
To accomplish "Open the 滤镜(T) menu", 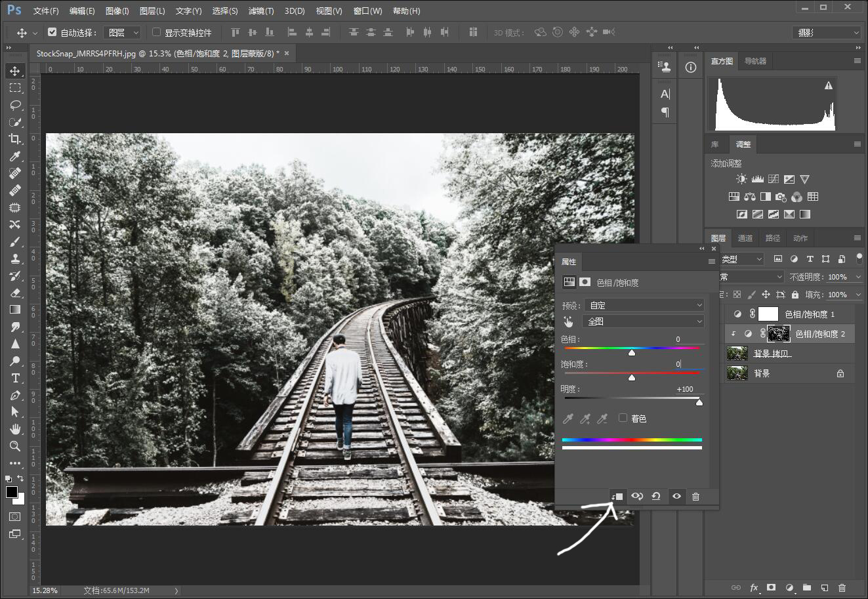I will (261, 11).
